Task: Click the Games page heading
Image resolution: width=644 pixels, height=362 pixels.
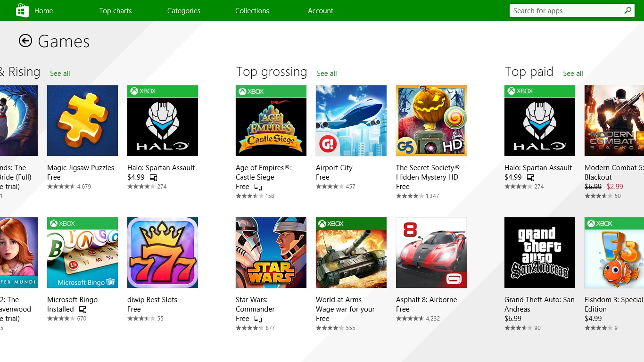Action: 64,41
